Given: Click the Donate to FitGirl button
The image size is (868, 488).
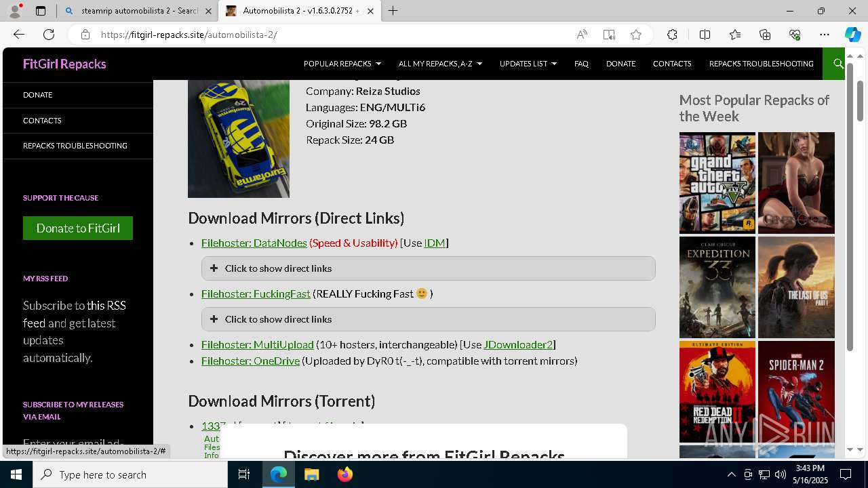Looking at the screenshot, I should [78, 228].
